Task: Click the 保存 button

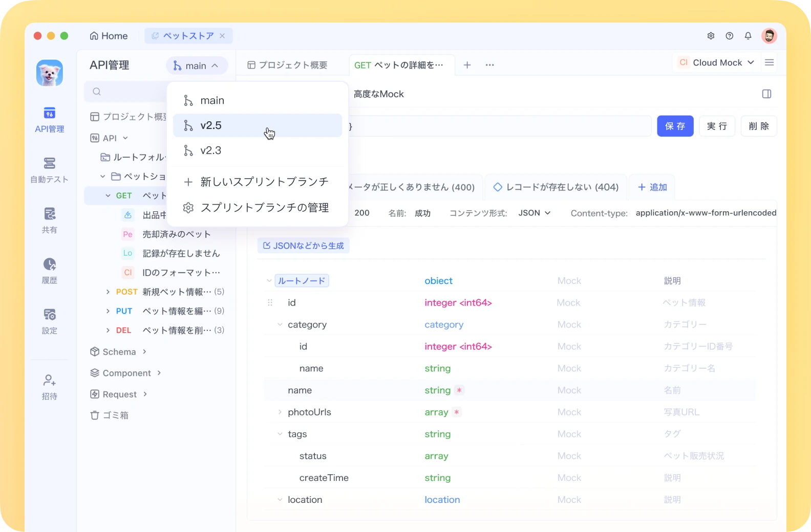Action: coord(675,126)
